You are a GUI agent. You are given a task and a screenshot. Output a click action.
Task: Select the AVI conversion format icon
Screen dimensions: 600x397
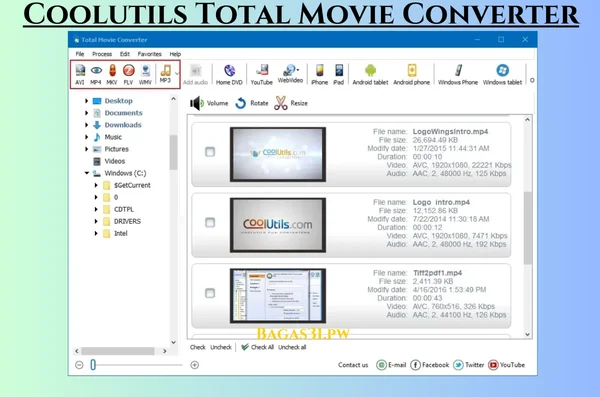80,74
